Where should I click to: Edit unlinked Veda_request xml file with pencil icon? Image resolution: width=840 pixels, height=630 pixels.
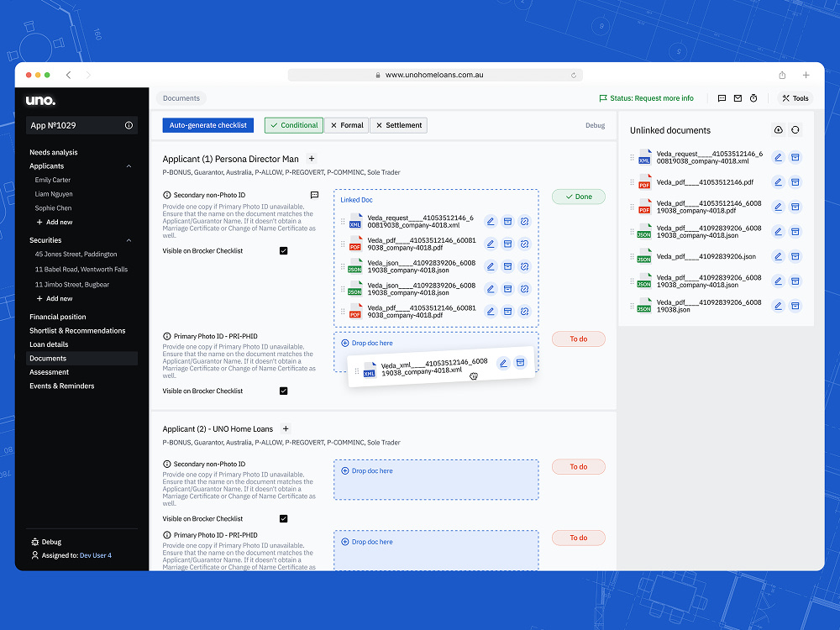click(x=778, y=158)
